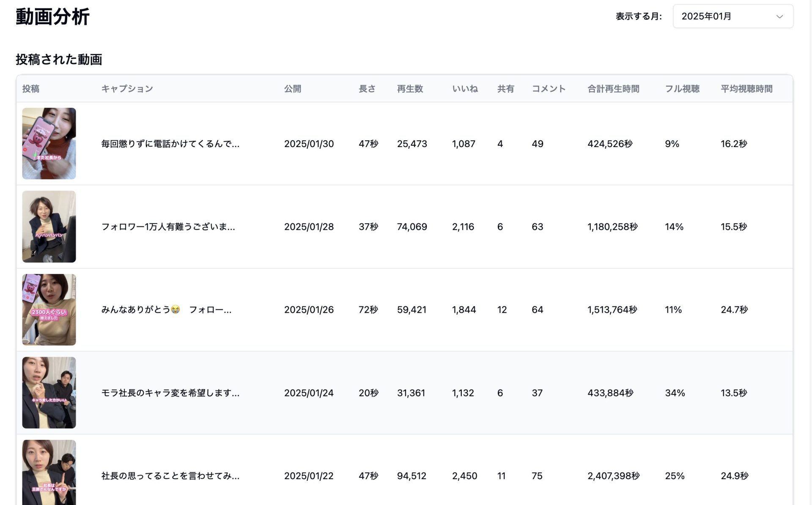Sort by 合計再生時間 column header
This screenshot has width=812, height=505.
[x=613, y=89]
